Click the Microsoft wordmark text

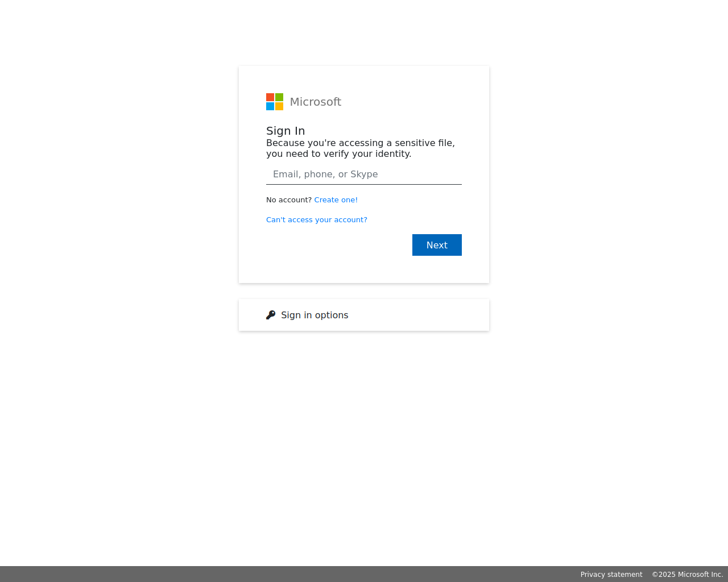click(316, 102)
